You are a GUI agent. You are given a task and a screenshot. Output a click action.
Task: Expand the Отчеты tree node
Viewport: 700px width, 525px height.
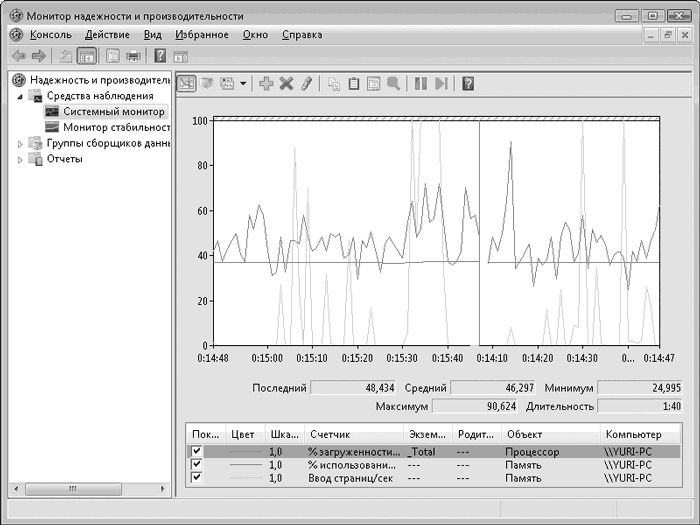coord(21,159)
